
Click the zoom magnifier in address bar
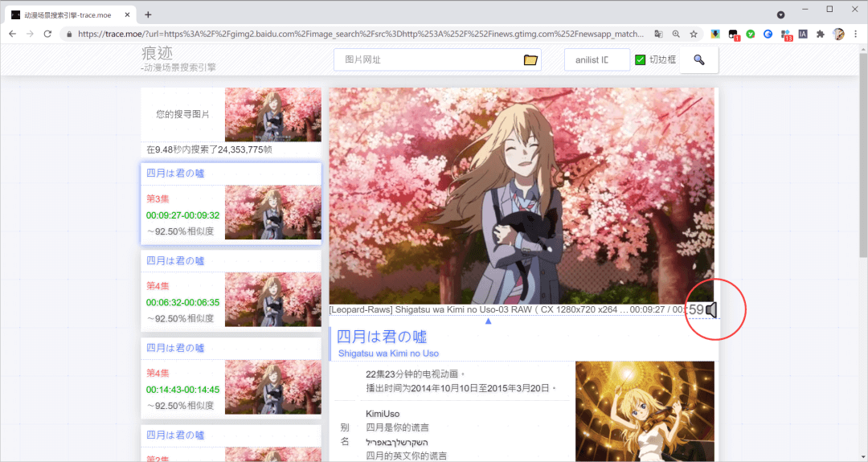pyautogui.click(x=676, y=34)
